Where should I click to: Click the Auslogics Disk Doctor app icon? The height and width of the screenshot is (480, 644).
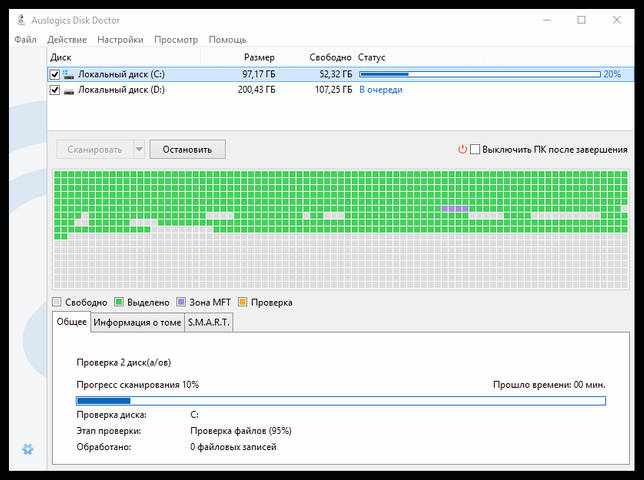pyautogui.click(x=21, y=20)
